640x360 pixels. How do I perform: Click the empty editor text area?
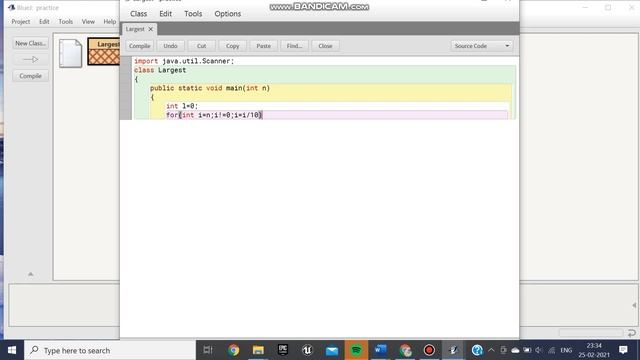click(320, 229)
